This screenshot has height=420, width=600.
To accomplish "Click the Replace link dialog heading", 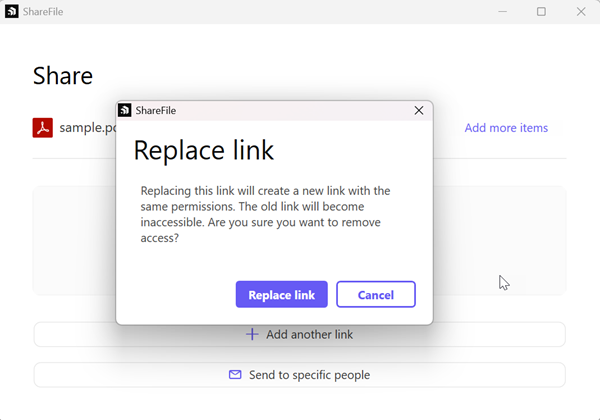I will (204, 151).
